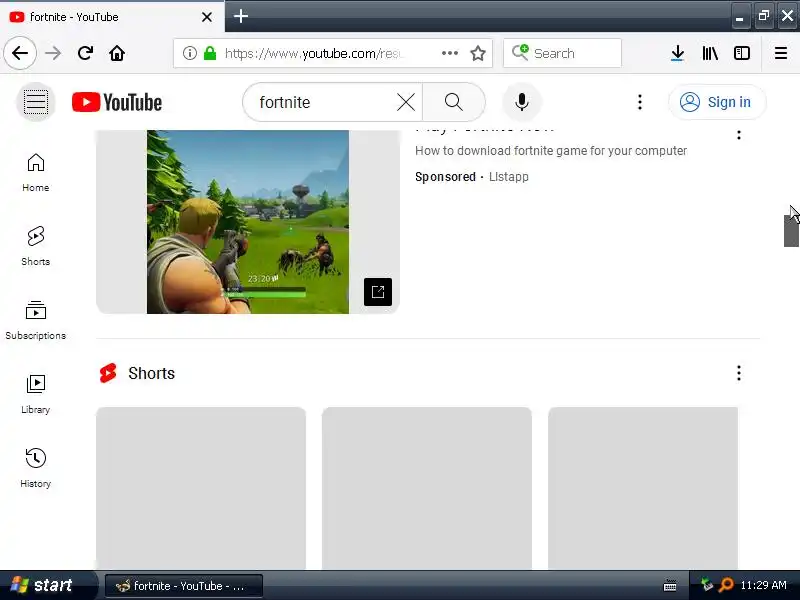This screenshot has height=600, width=800.
Task: Open Subscriptions in YouTube sidebar
Action: pyautogui.click(x=36, y=320)
